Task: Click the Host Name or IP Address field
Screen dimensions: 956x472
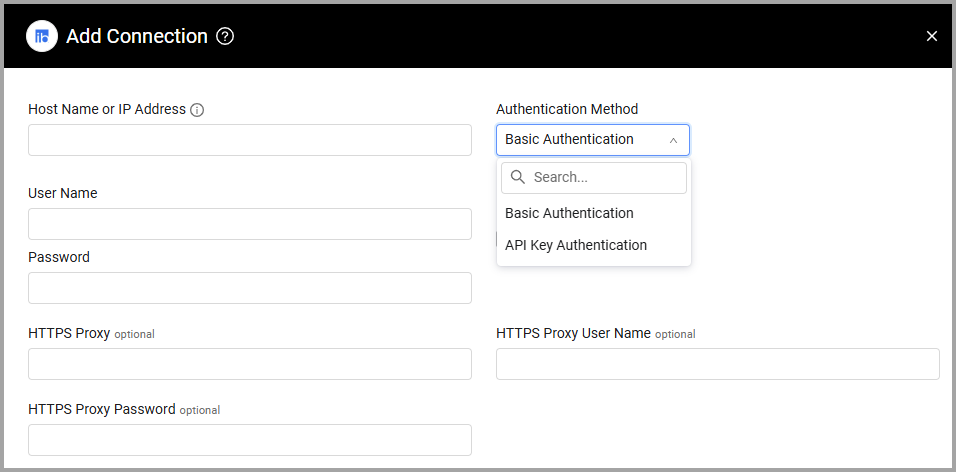Action: click(x=250, y=140)
